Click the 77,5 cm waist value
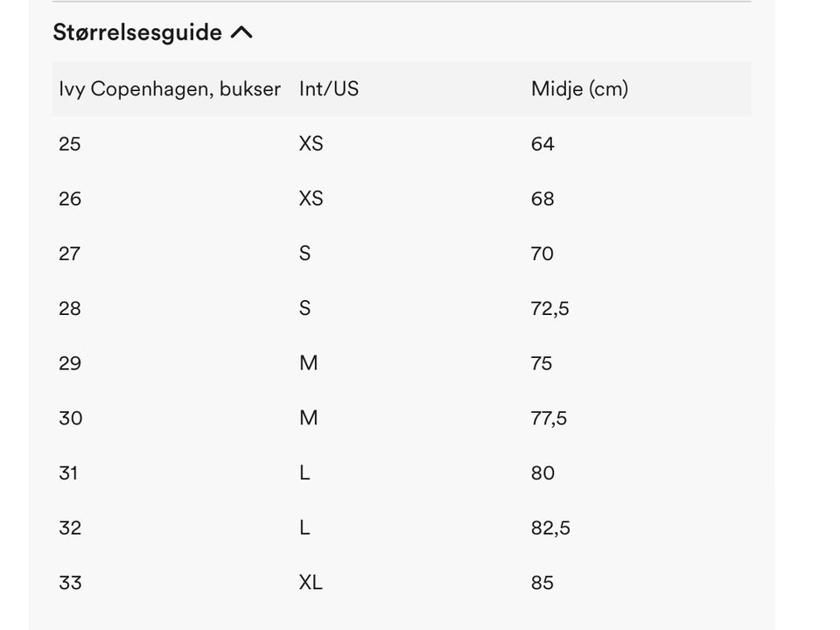Image resolution: width=840 pixels, height=630 pixels. point(549,418)
